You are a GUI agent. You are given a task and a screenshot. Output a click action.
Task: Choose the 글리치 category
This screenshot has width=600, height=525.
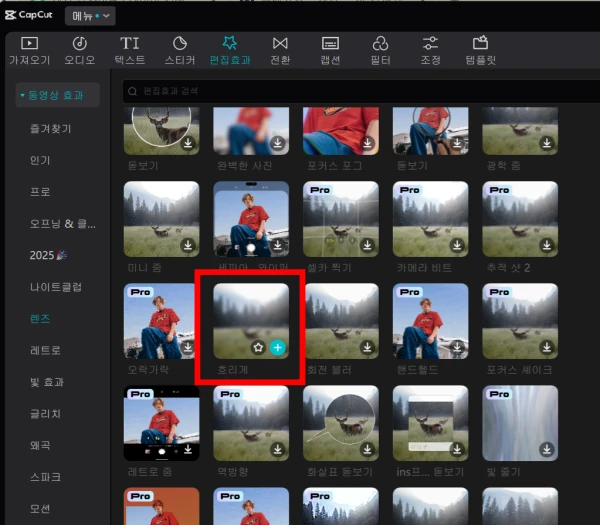pyautogui.click(x=46, y=414)
